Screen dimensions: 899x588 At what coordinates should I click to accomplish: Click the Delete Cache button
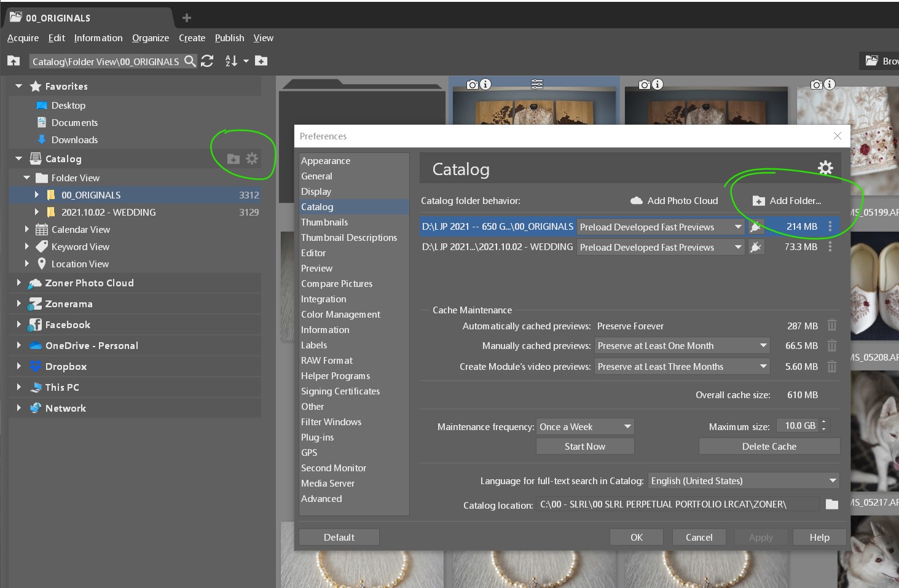tap(769, 447)
